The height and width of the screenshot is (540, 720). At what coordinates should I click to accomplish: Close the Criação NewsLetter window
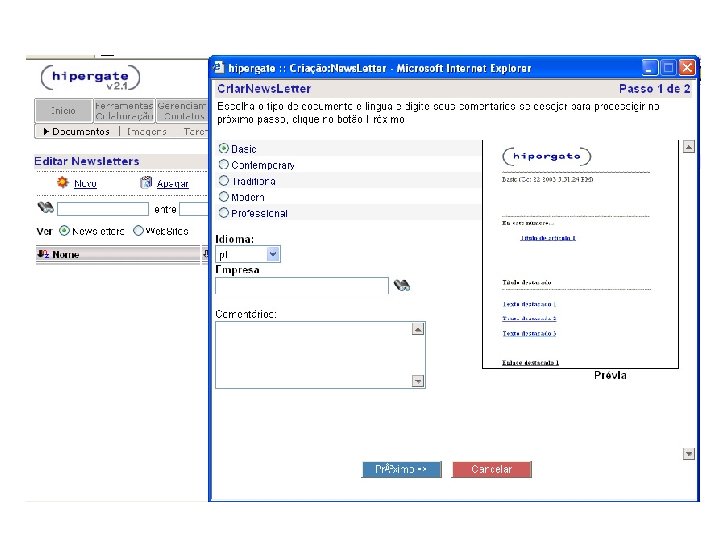686,68
